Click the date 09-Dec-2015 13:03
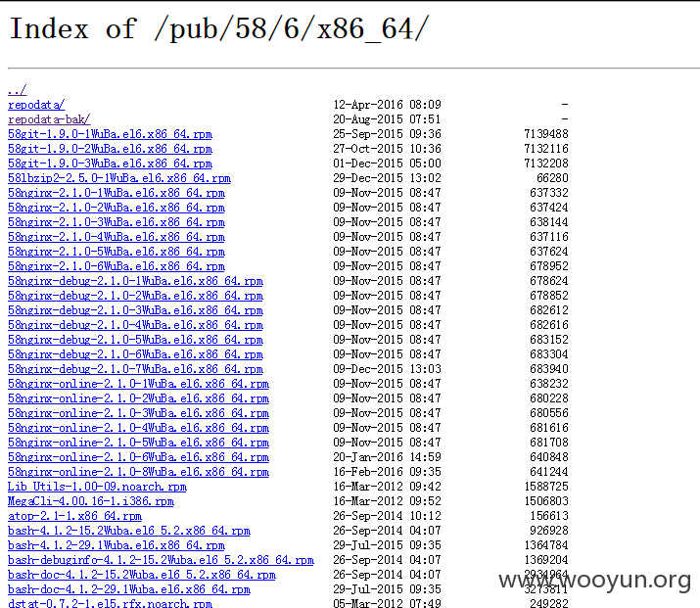Screen dimensions: 700x608 [387, 370]
